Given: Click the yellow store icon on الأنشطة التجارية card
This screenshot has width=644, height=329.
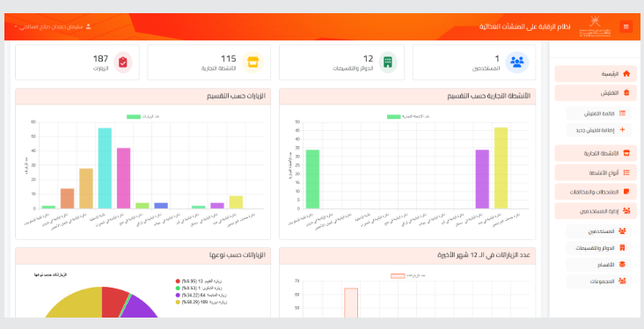Looking at the screenshot, I should coord(252,62).
